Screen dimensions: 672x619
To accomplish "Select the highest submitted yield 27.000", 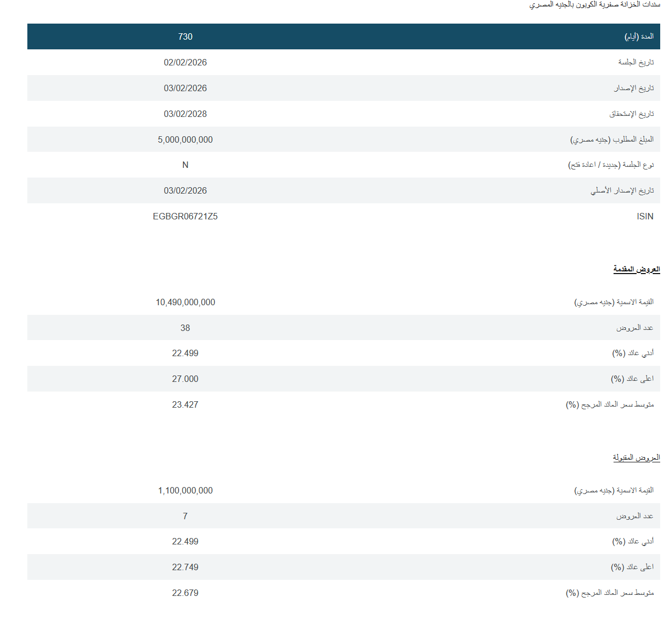I will coord(185,379).
